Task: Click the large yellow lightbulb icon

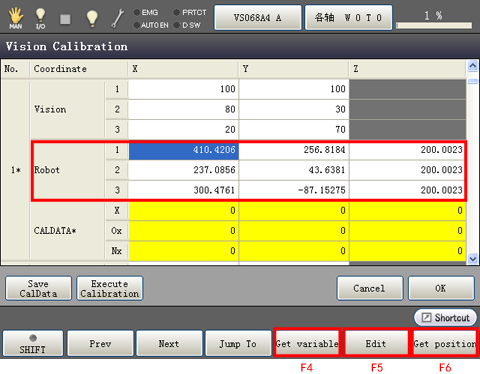Action: pos(92,18)
